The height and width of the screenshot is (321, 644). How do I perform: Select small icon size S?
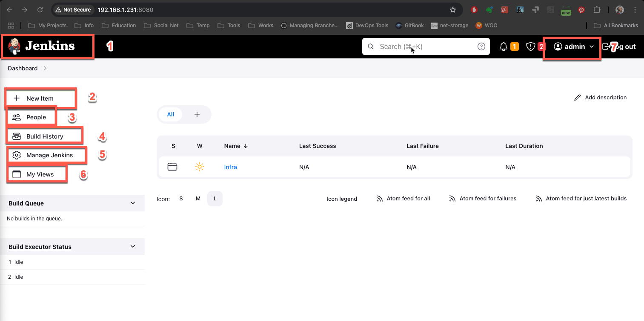181,199
